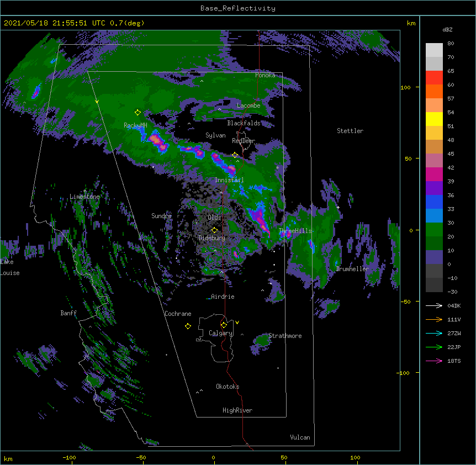Click the Strathmore label

pyautogui.click(x=285, y=336)
